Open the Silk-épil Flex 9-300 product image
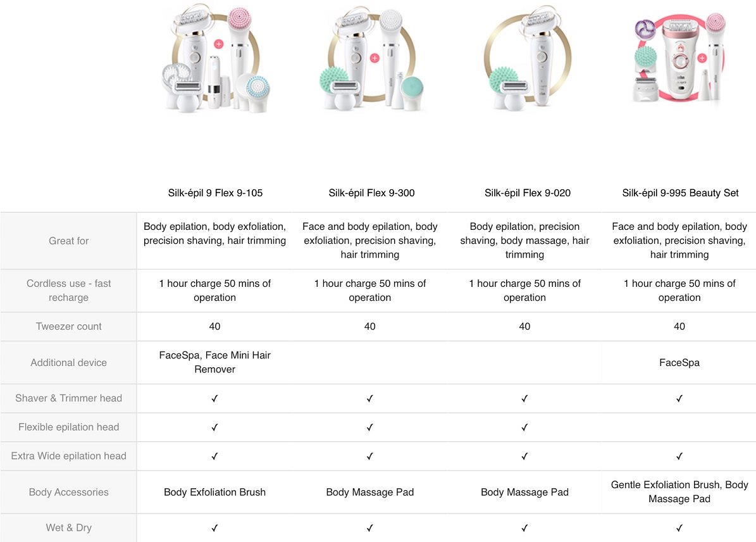The image size is (756, 542). [x=372, y=59]
